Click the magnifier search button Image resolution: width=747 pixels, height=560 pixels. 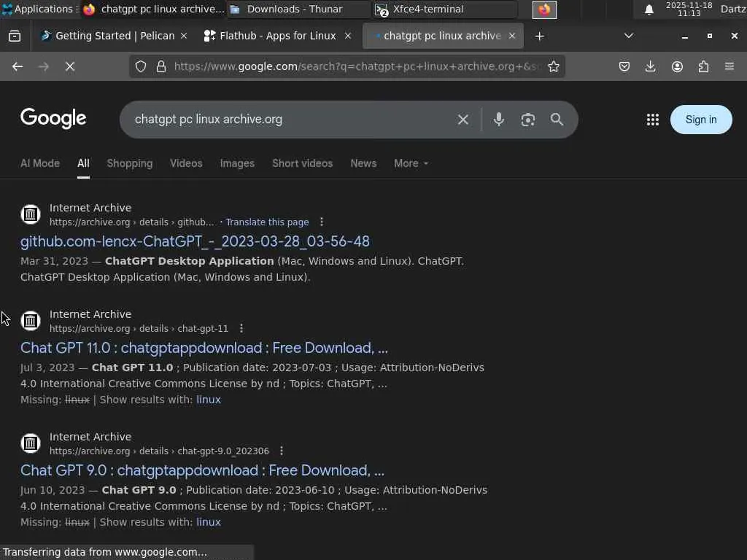pyautogui.click(x=557, y=120)
